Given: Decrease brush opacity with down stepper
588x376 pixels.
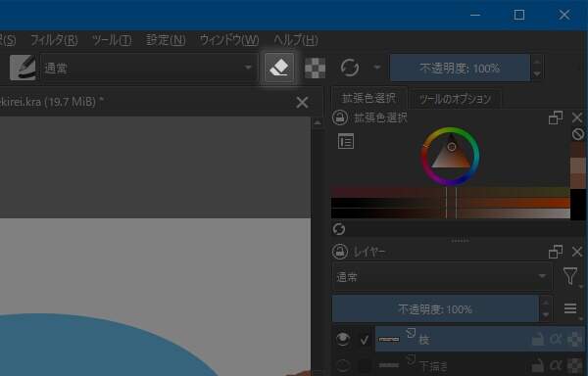Looking at the screenshot, I should coord(537,74).
